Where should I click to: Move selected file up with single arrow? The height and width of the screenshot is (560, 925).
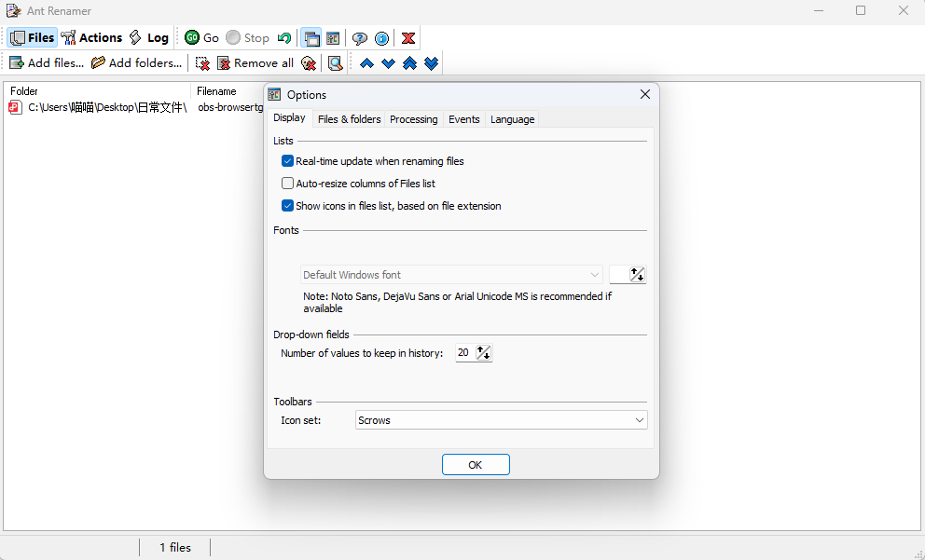point(366,63)
